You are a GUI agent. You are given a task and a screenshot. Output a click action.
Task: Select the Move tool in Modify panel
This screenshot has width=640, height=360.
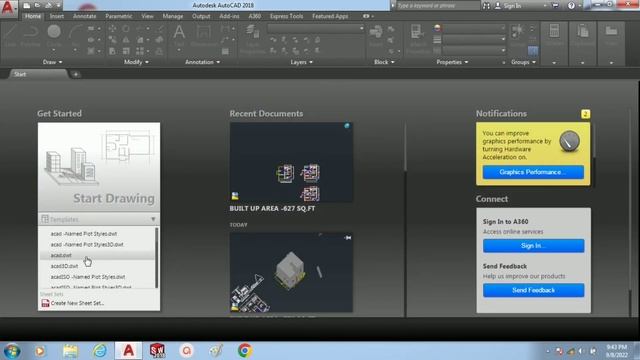[112, 29]
